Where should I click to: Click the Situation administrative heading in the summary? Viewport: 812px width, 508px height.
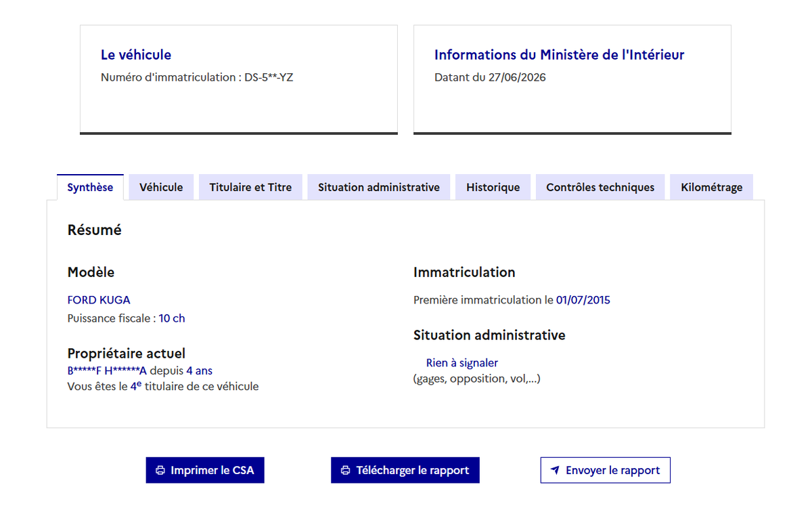tap(489, 335)
